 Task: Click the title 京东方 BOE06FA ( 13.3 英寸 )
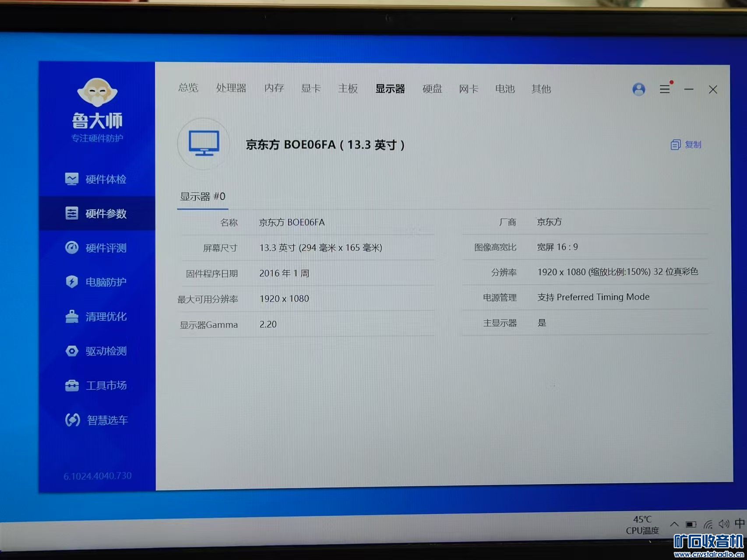pos(325,145)
